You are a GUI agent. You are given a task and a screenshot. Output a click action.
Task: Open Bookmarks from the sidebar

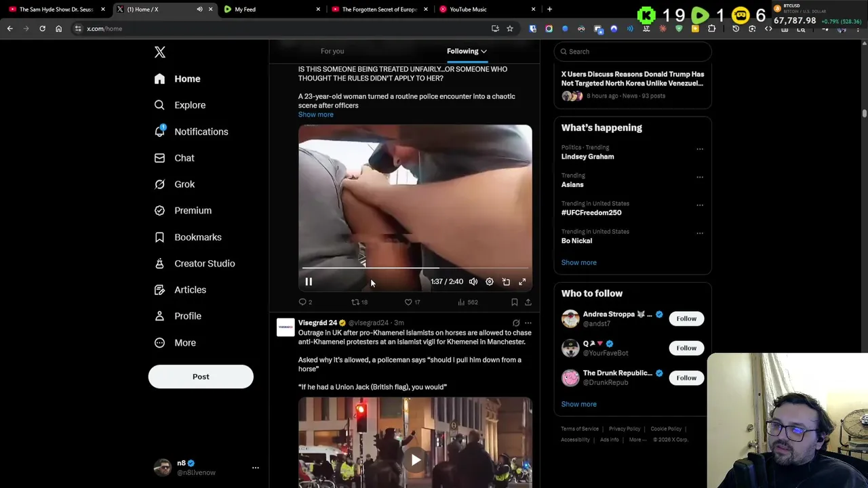[188, 237]
